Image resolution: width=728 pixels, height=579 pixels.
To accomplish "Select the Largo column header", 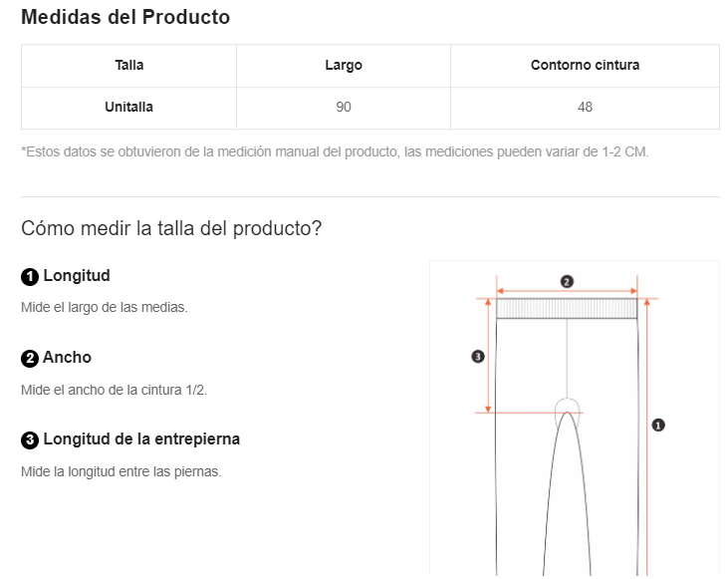I will click(x=344, y=66).
